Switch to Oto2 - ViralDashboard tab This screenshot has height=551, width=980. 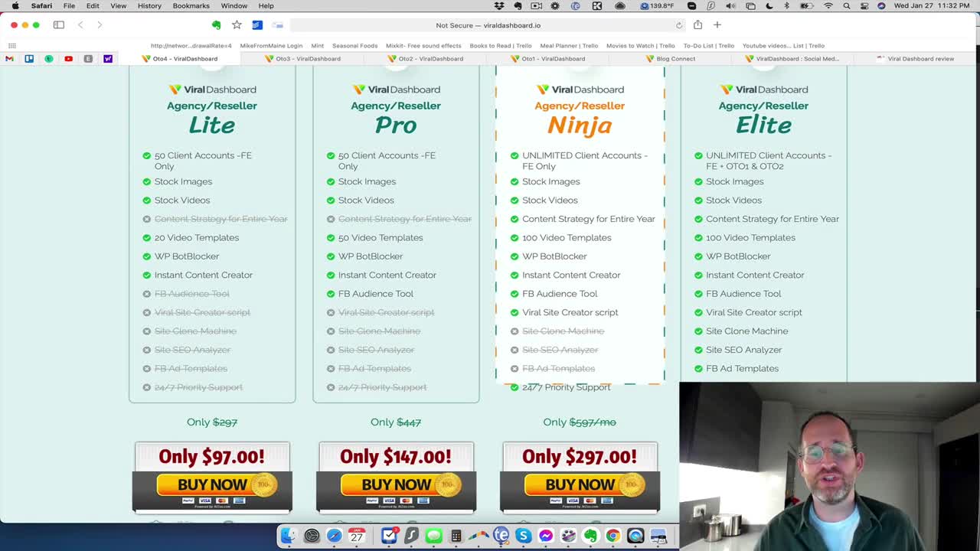point(426,58)
